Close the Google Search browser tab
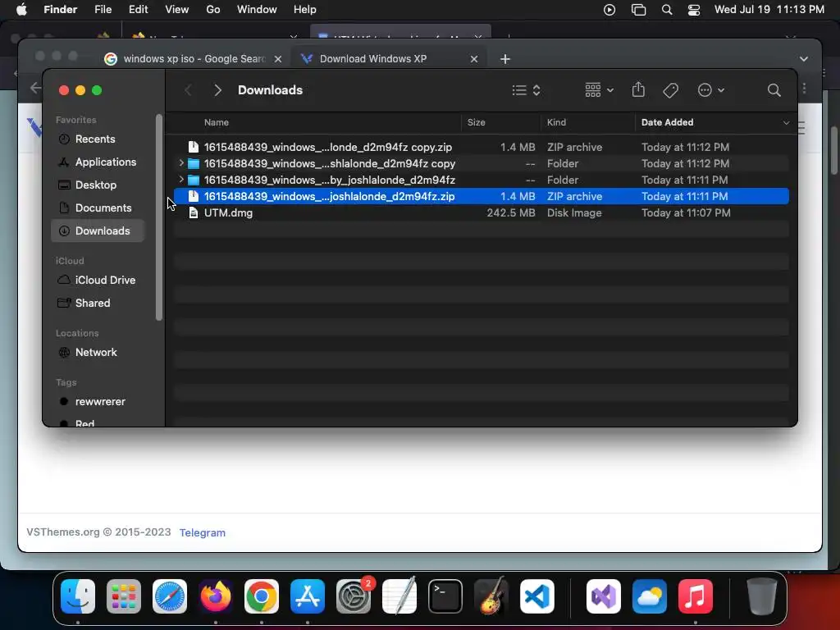 coord(278,59)
